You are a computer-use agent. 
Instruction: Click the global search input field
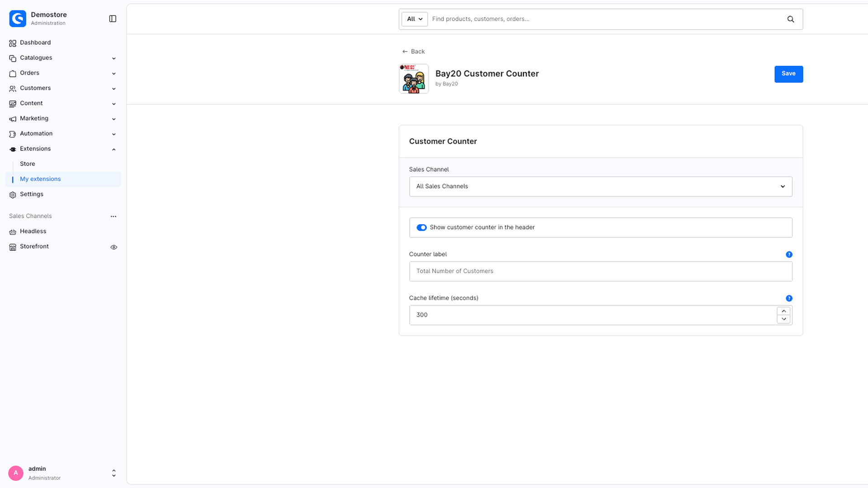click(606, 19)
